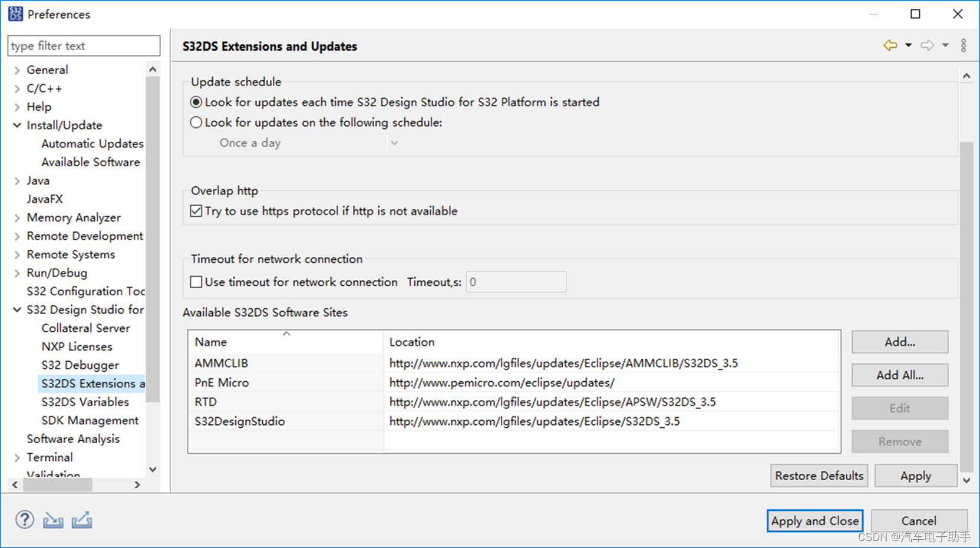
Task: Click the Help question mark icon
Action: 25,520
